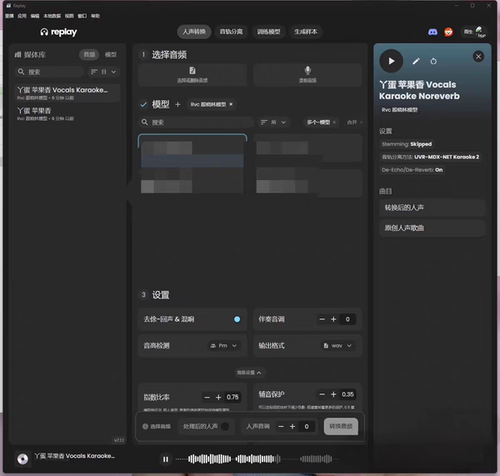Switch to the 音轨分离 tab
Viewport: 500px width, 476px height.
pos(231,32)
